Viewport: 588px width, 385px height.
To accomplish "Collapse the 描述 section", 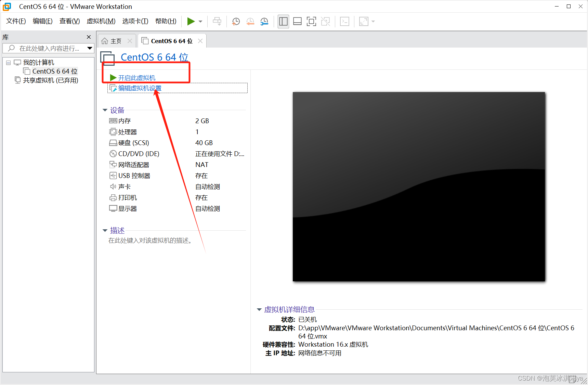I will (x=105, y=231).
